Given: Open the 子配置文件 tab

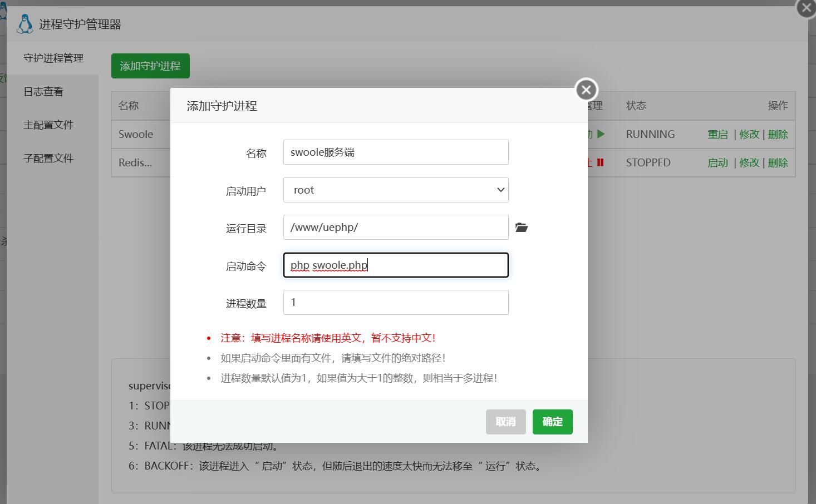Looking at the screenshot, I should [48, 158].
